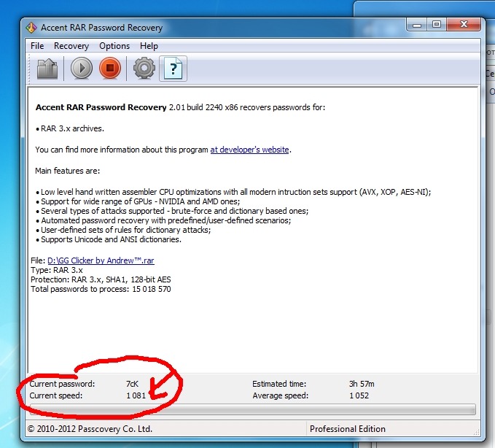Click the Current password value 7cK
Viewport: 495px width, 448px height.
click(x=132, y=383)
